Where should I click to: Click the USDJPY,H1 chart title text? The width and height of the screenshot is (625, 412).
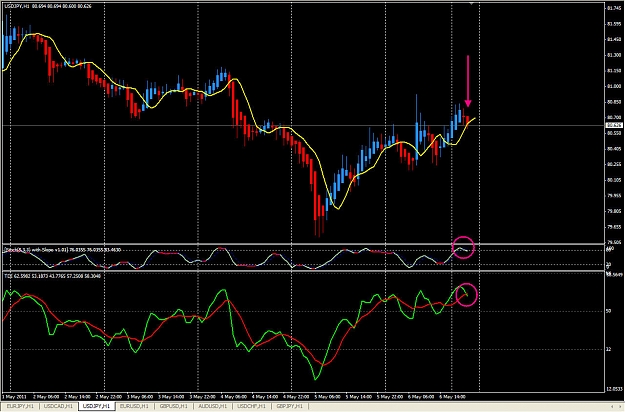pos(48,6)
